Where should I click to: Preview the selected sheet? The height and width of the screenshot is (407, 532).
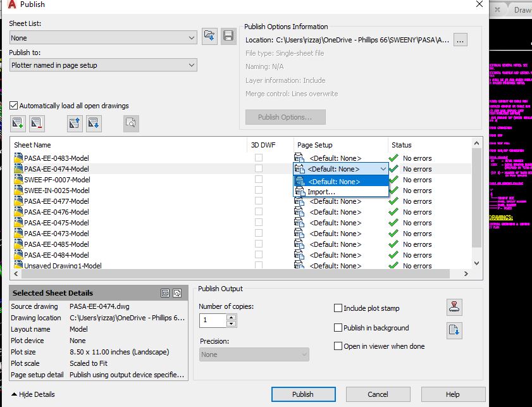coord(131,123)
